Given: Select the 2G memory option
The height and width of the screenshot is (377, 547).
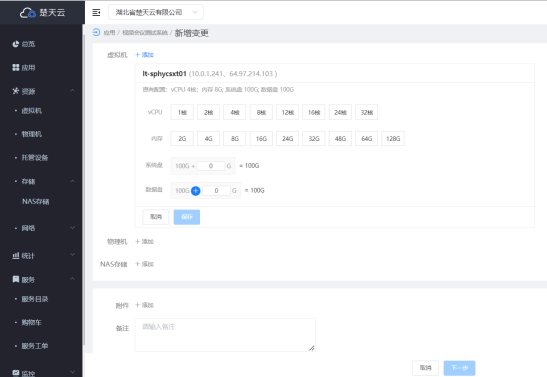Looking at the screenshot, I should [x=182, y=138].
